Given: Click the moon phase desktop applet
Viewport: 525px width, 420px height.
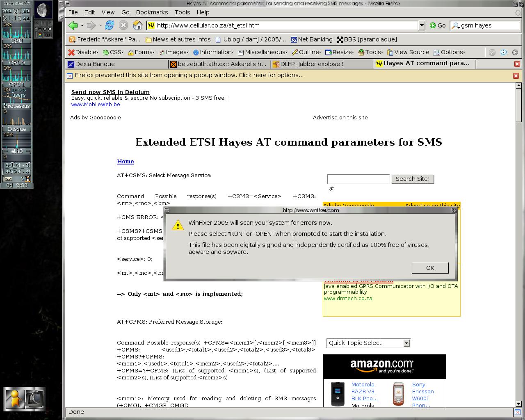Looking at the screenshot, I should [x=43, y=10].
